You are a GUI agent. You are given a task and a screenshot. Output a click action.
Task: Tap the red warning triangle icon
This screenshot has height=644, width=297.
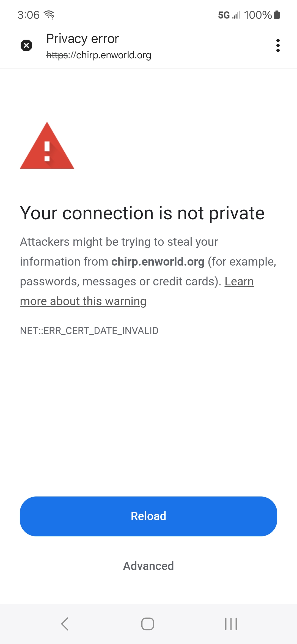click(47, 146)
